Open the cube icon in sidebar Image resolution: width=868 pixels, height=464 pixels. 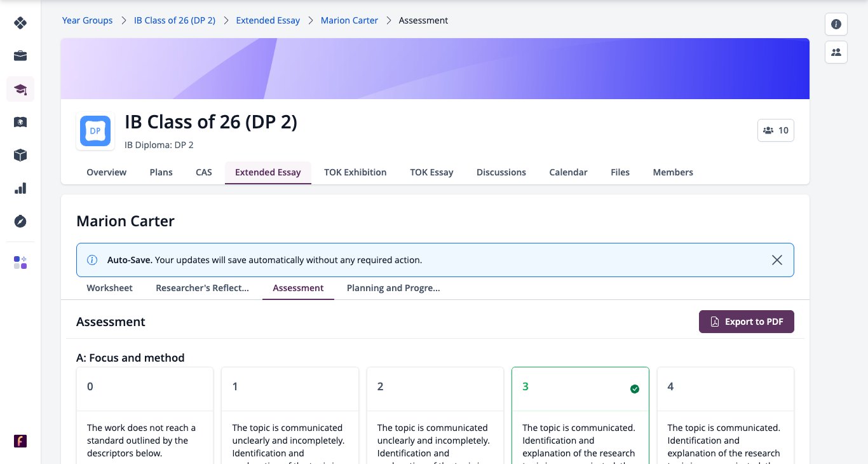[20, 155]
